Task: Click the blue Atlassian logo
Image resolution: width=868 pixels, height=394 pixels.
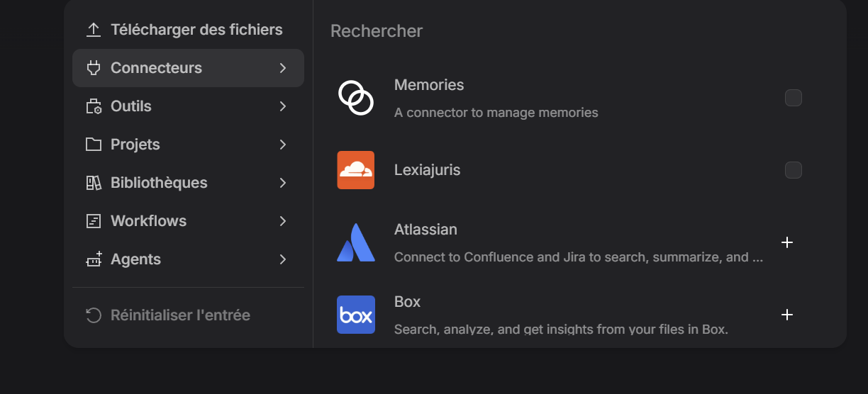Action: (x=356, y=242)
